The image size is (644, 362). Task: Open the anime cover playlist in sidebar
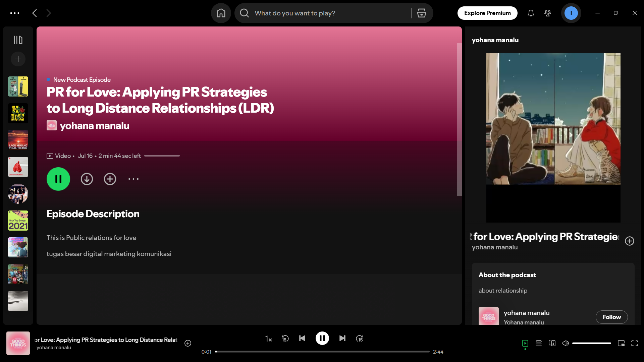click(18, 247)
